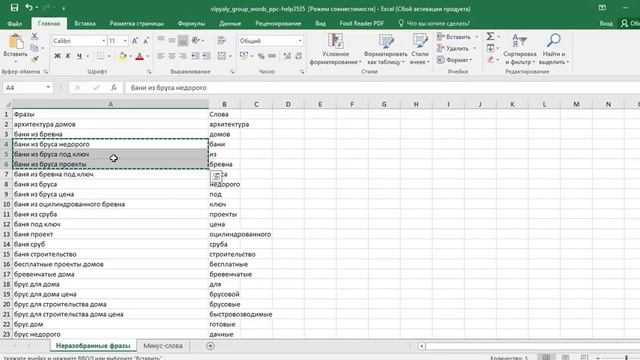This screenshot has width=640, height=360.
Task: Apply thousands separator format 000
Action: tap(272, 56)
